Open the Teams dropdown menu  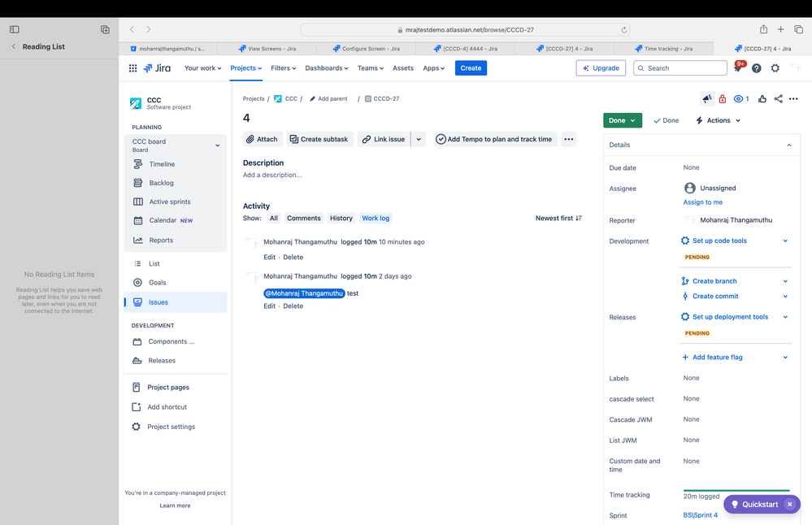pos(371,67)
